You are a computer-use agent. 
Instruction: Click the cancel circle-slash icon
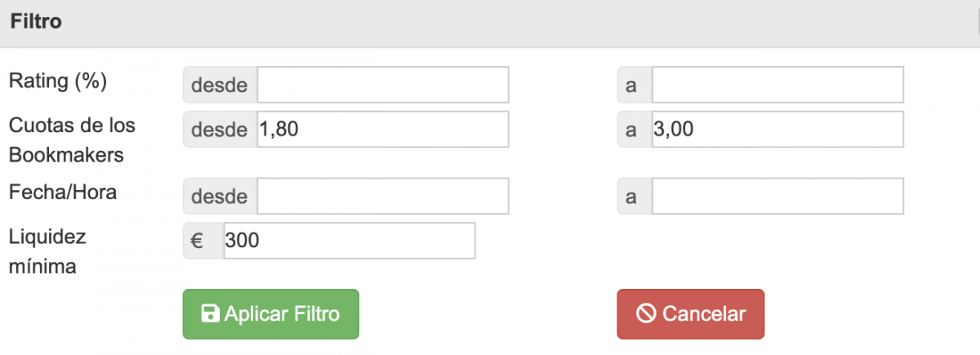coord(646,314)
